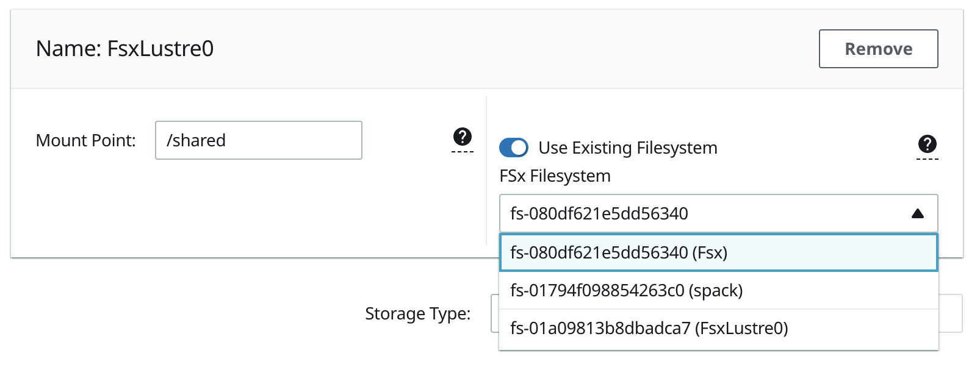The width and height of the screenshot is (980, 367).
Task: Toggle the Use Existing Filesystem switch
Action: (514, 148)
